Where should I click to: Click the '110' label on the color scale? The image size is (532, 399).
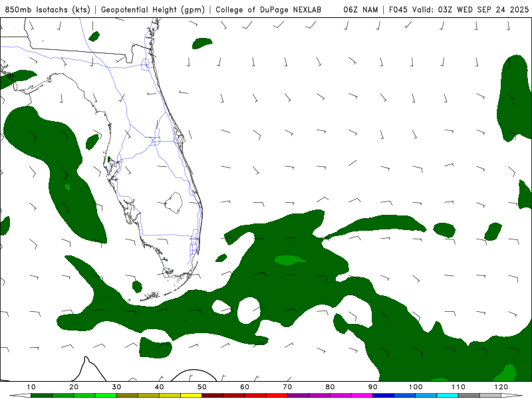458,387
